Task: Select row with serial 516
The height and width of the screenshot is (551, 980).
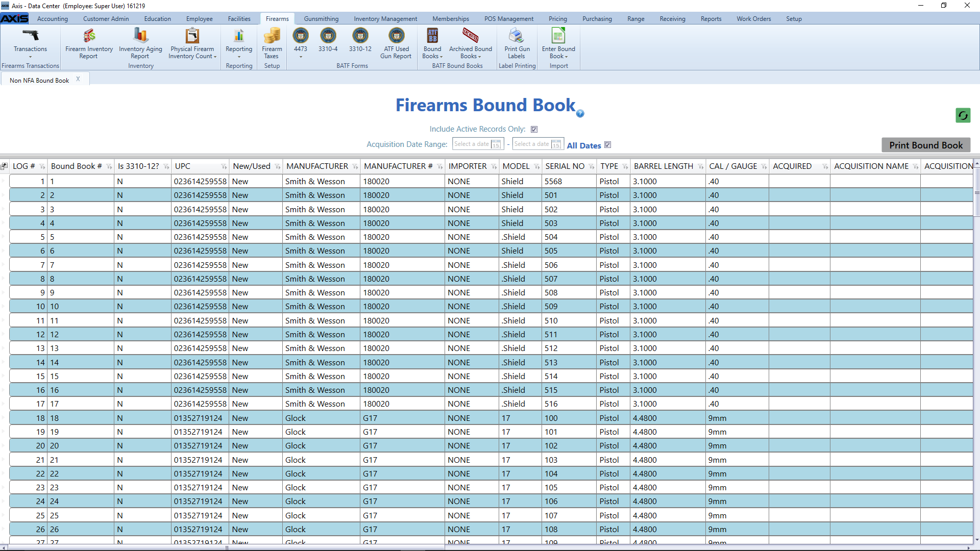Action: (490, 404)
